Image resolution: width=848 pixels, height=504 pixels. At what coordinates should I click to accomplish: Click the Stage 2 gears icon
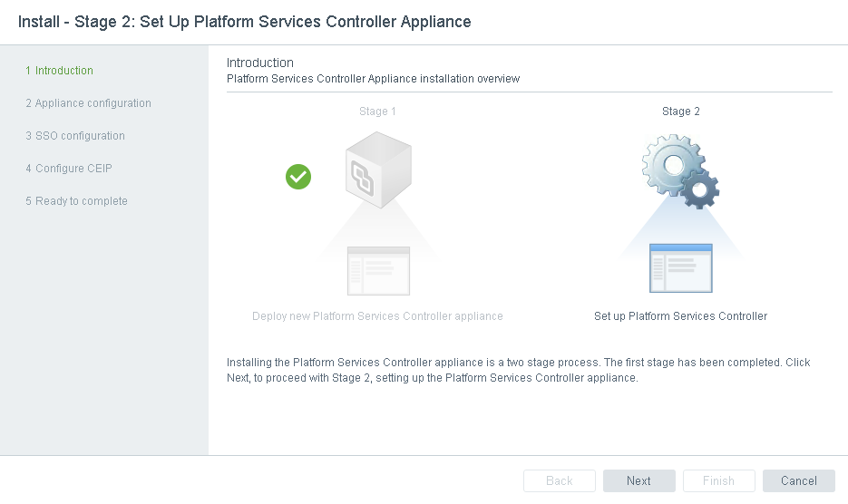[680, 172]
